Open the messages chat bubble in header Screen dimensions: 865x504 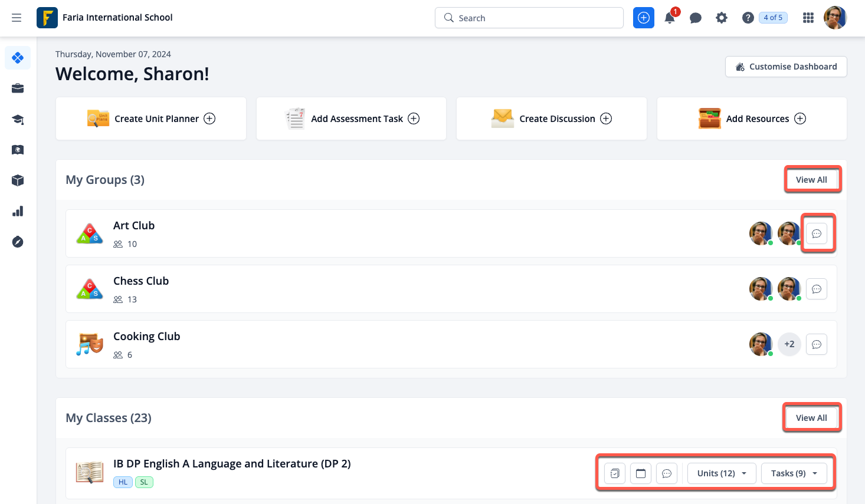[x=696, y=18]
